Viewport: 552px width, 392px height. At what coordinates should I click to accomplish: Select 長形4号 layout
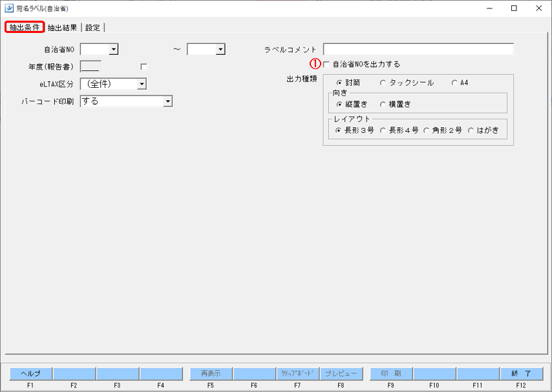click(383, 130)
